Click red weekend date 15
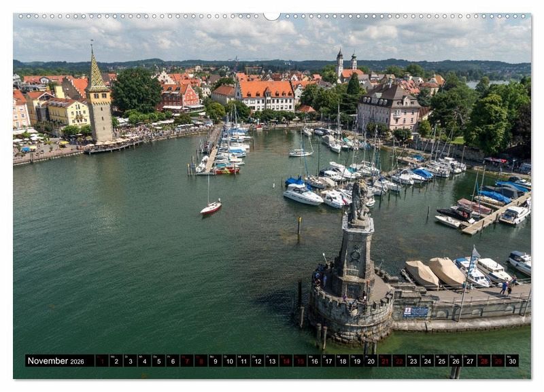 [300, 361]
